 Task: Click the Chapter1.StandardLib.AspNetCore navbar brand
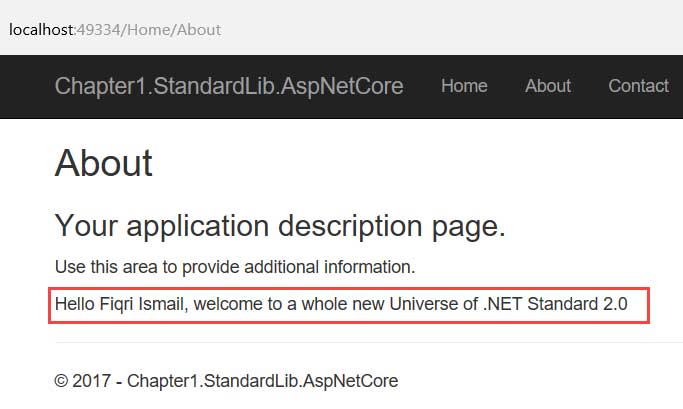tap(229, 86)
